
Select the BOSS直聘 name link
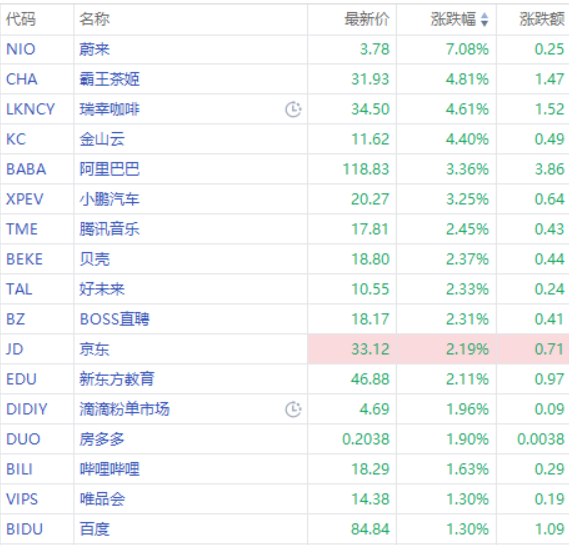click(x=115, y=319)
